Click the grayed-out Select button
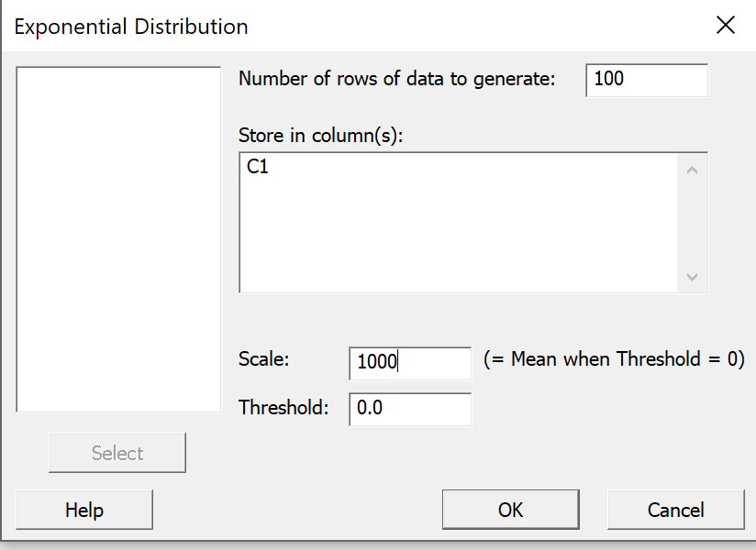The image size is (756, 550). (x=117, y=453)
